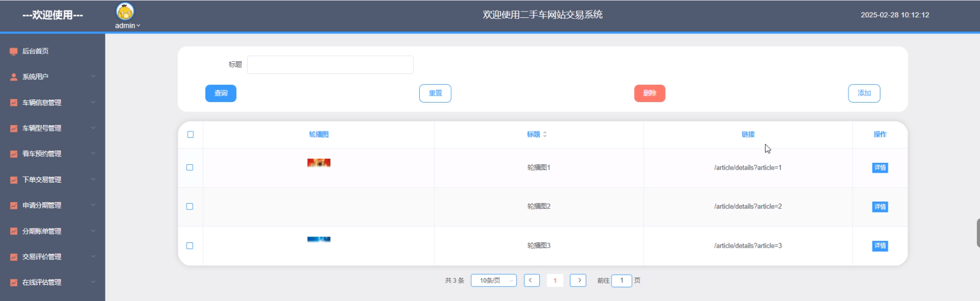Image resolution: width=980 pixels, height=301 pixels.
Task: Click the 轮播图2 title cell
Action: click(539, 206)
